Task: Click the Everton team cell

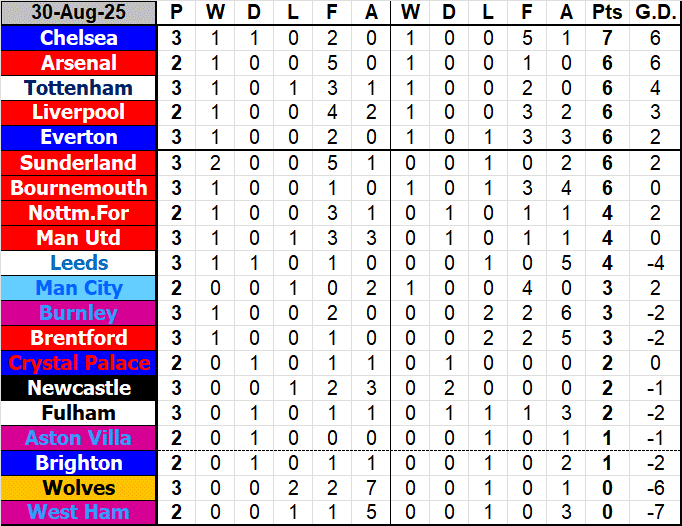Action: click(x=79, y=137)
